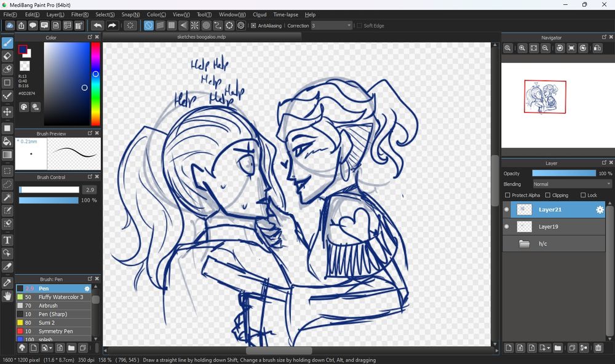The width and height of the screenshot is (615, 364).
Task: Open the new-layer type dropdown arrow
Action: (549, 347)
